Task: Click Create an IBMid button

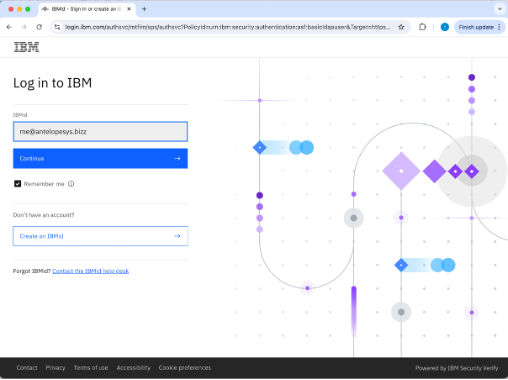Action: pyautogui.click(x=100, y=236)
